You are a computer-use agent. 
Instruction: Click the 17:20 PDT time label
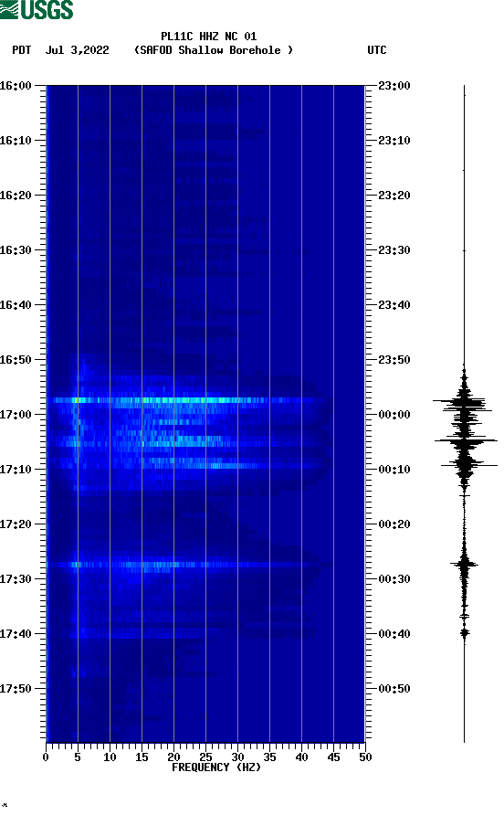(16, 524)
